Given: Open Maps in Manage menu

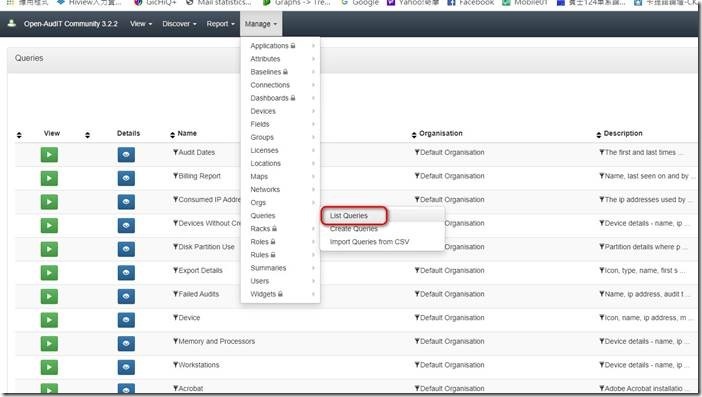Looking at the screenshot, I should point(280,176).
